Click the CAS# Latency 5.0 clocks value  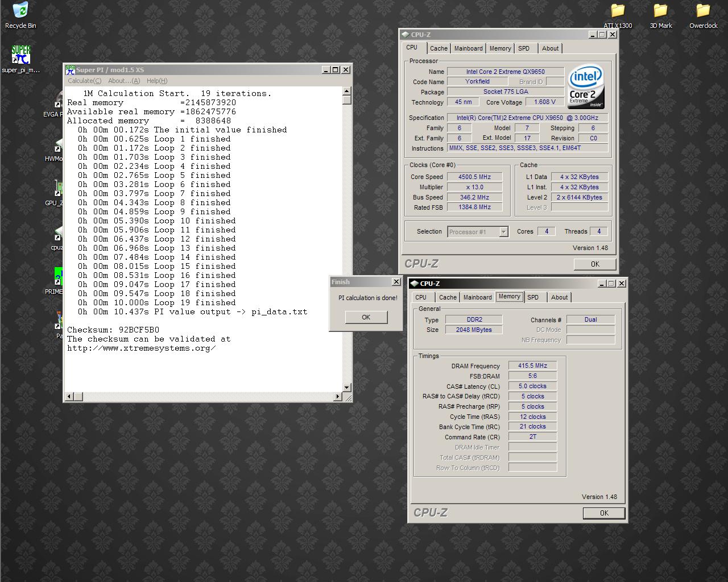click(532, 386)
